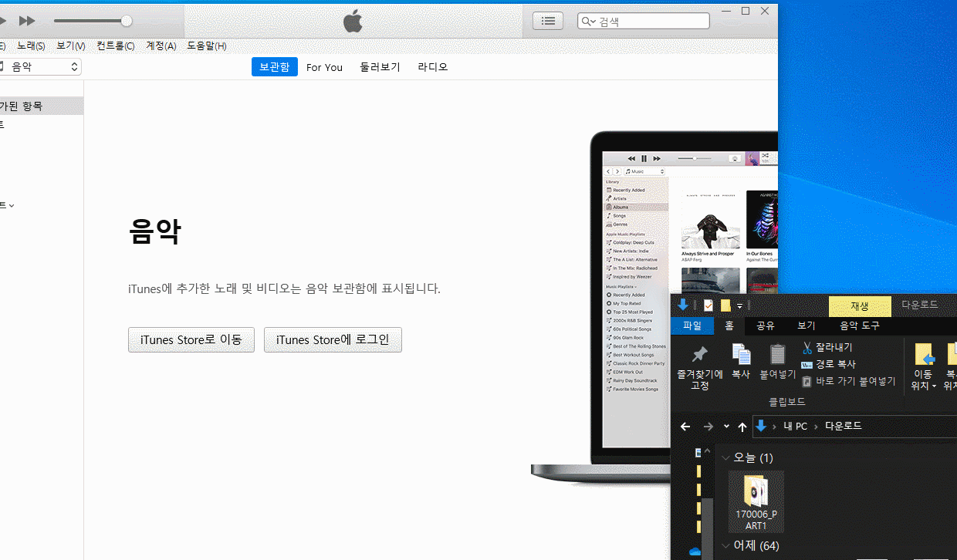Skip forward with the fast-forward button
Viewport: 957px width, 560px height.
coord(27,21)
